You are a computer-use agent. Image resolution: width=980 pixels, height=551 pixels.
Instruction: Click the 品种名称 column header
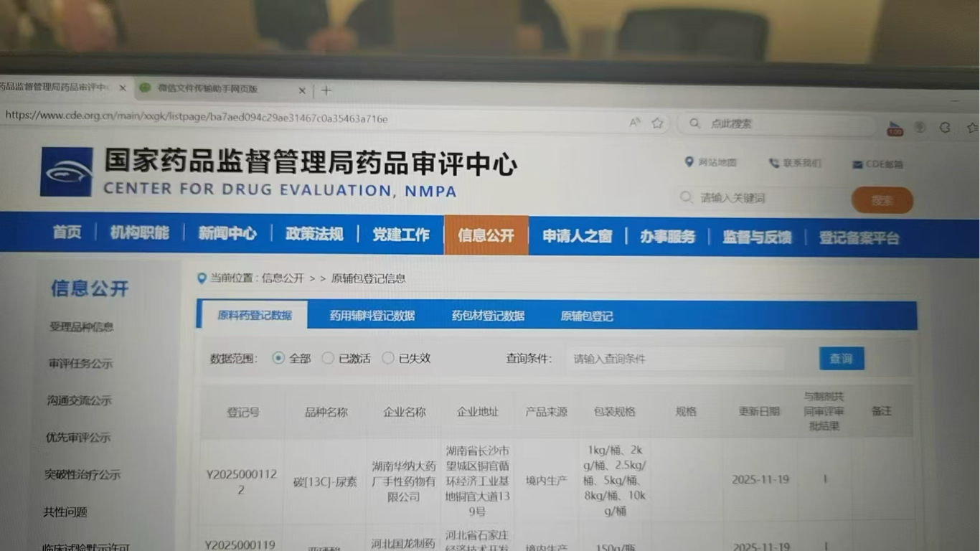pyautogui.click(x=326, y=412)
